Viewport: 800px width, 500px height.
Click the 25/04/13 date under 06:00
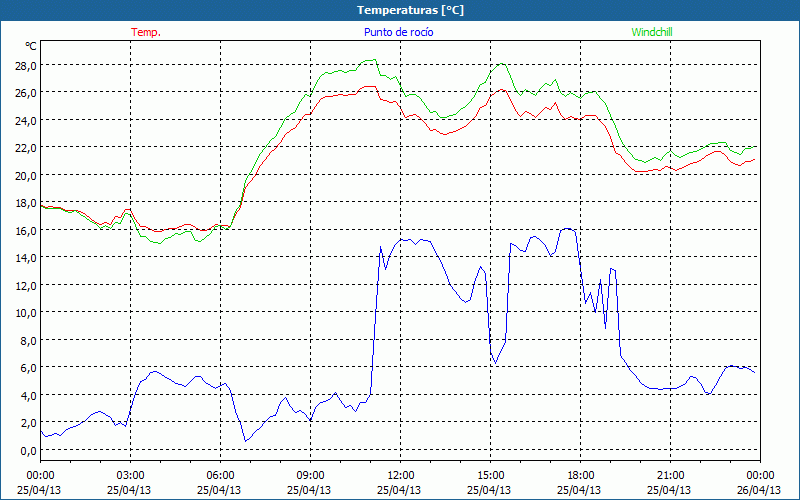219,490
